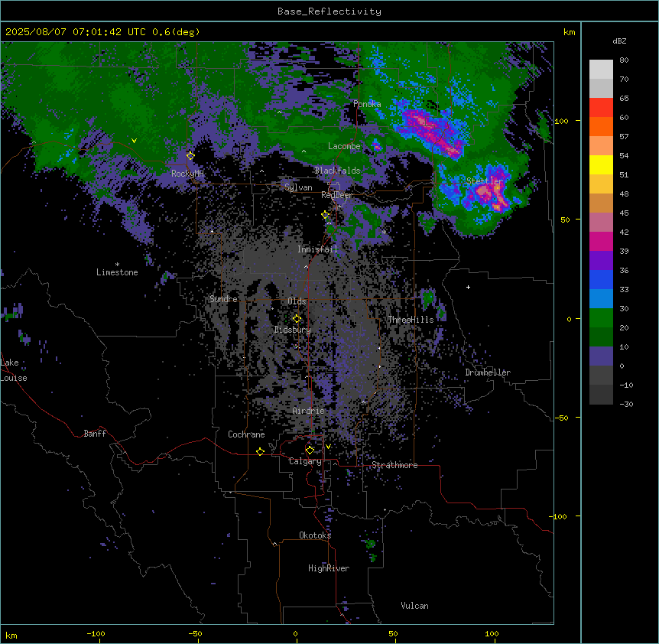The width and height of the screenshot is (659, 644).
Task: Click the RockyMH label
Action: coord(187,174)
